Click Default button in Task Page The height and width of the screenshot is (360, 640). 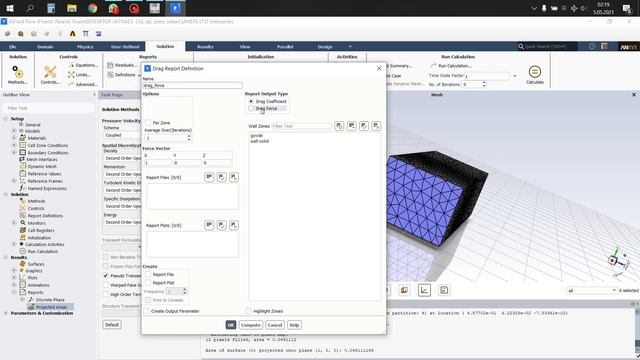click(x=111, y=324)
